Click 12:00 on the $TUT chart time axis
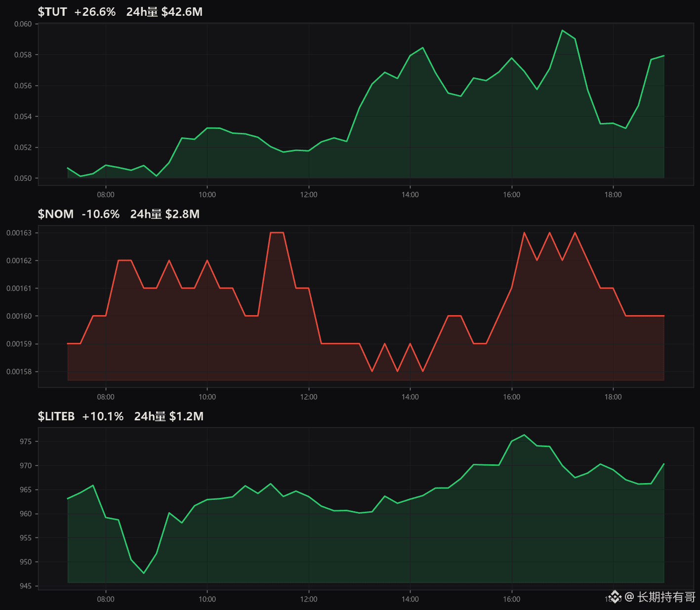700x610 pixels. click(309, 195)
